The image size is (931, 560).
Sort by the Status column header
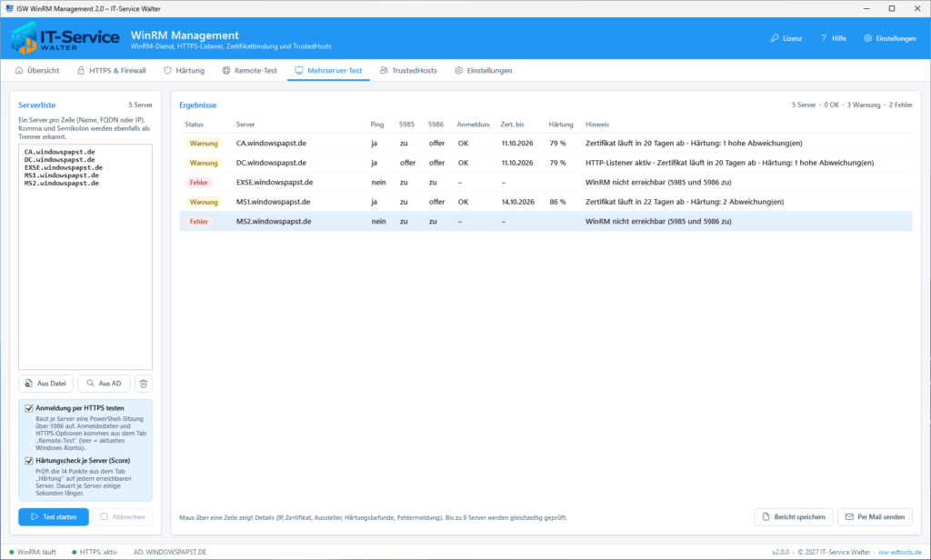pyautogui.click(x=195, y=125)
